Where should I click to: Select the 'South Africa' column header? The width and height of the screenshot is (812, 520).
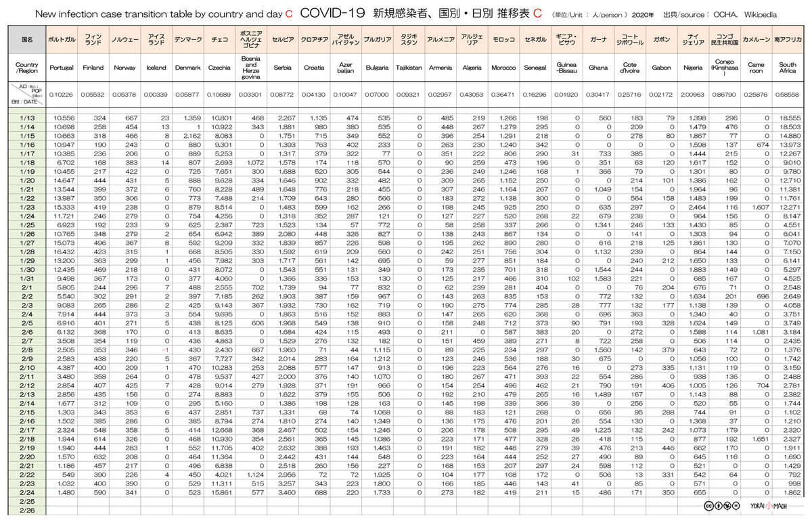tap(788, 68)
